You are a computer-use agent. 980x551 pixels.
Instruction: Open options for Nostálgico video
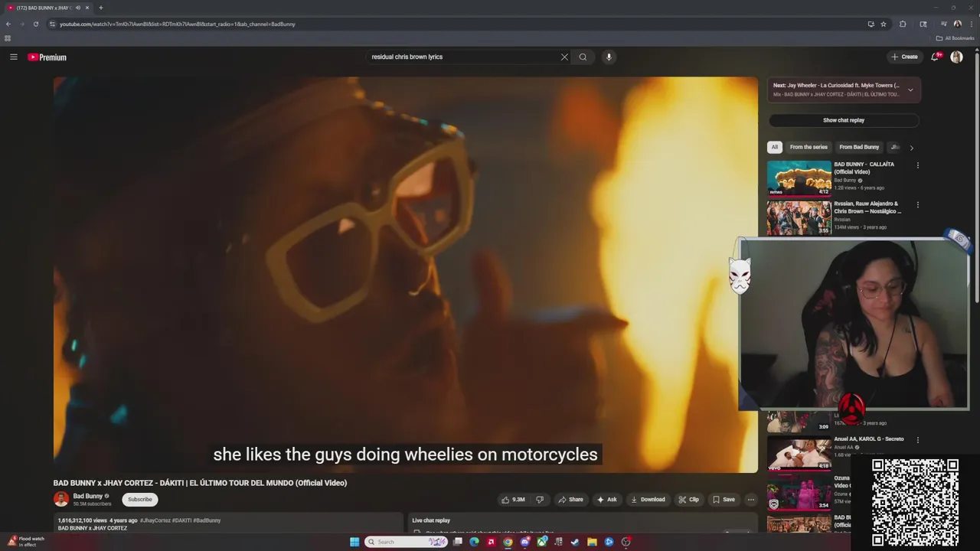(918, 205)
